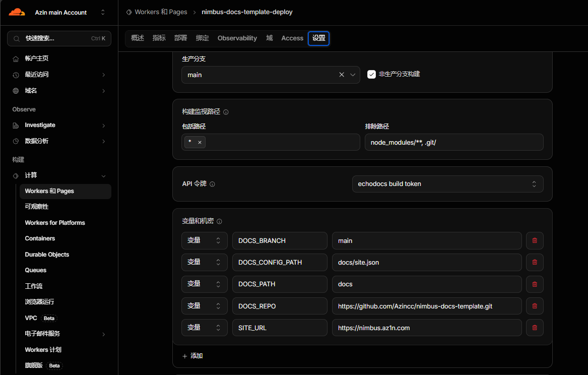
Task: Switch to the 绑定 tab
Action: (x=203, y=38)
